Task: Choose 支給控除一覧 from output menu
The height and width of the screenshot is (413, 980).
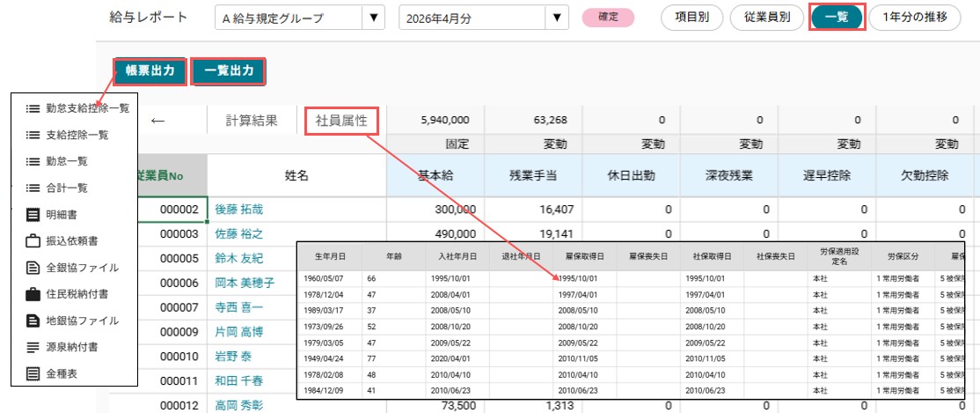Action: click(x=77, y=135)
